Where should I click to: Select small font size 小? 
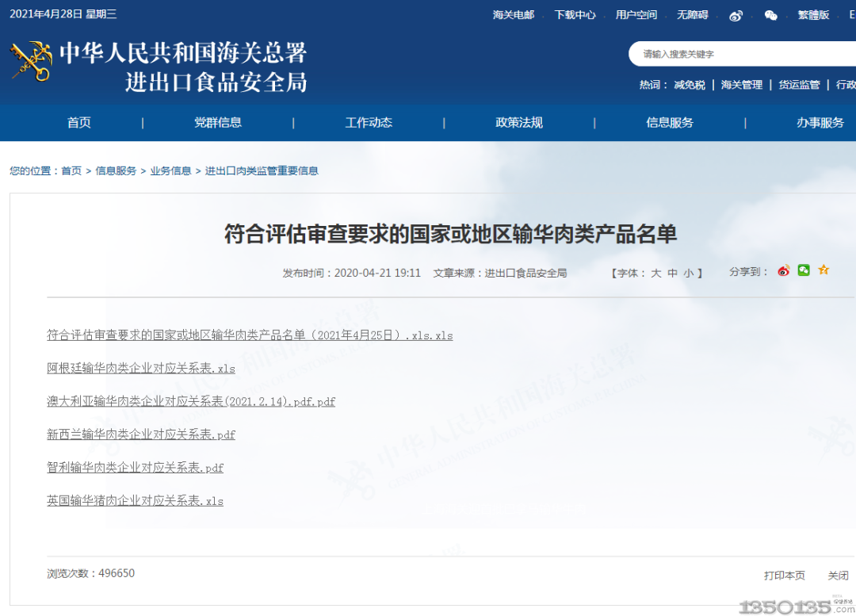point(688,273)
